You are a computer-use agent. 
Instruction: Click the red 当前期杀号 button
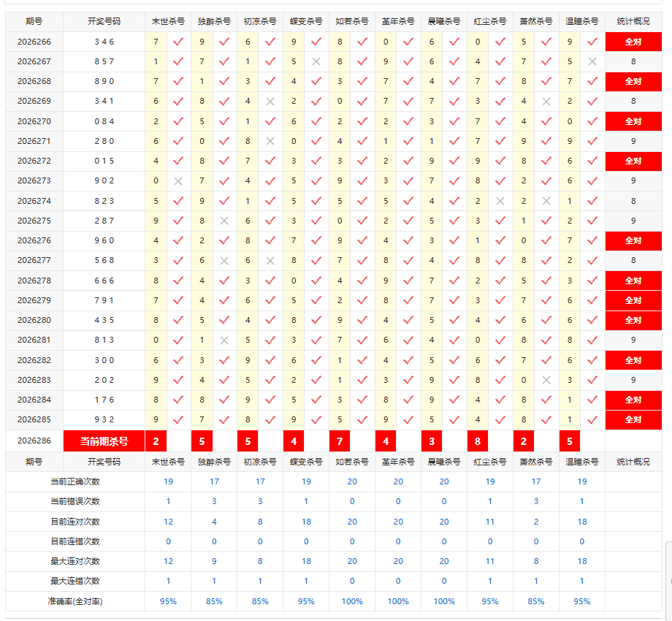coord(104,441)
